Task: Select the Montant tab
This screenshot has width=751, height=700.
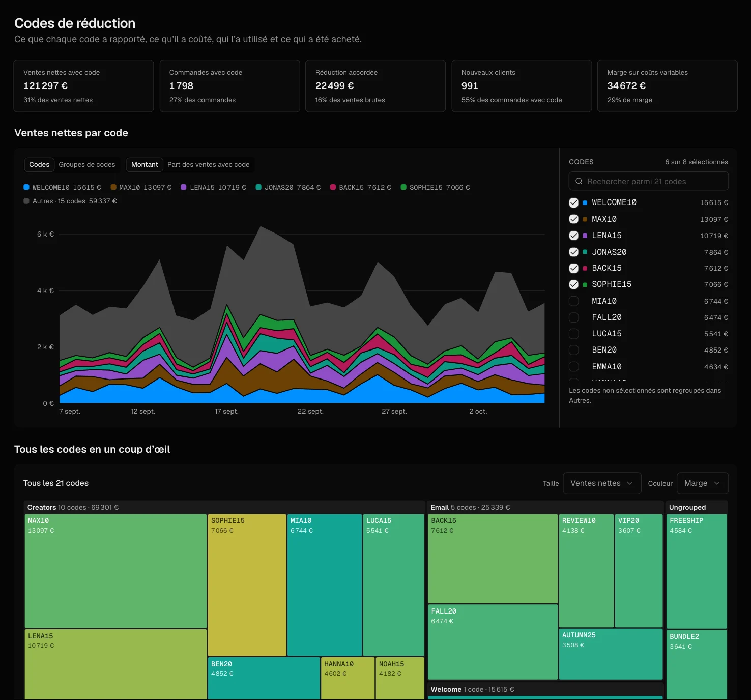Action: [x=145, y=165]
